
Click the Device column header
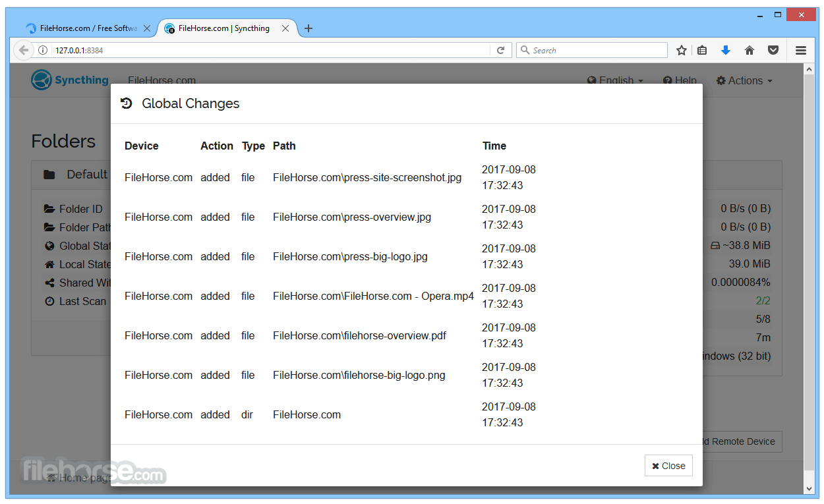pos(141,146)
